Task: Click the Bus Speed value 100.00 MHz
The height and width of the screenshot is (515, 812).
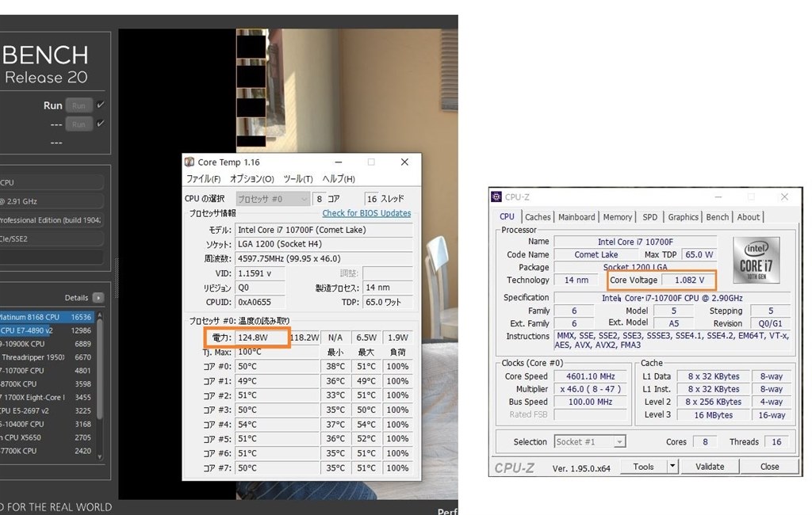Action: point(590,402)
